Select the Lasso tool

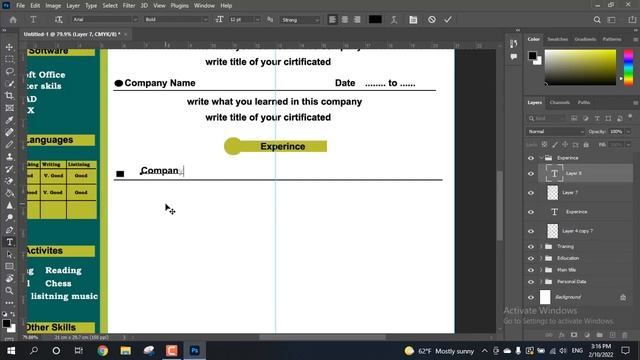(9, 72)
